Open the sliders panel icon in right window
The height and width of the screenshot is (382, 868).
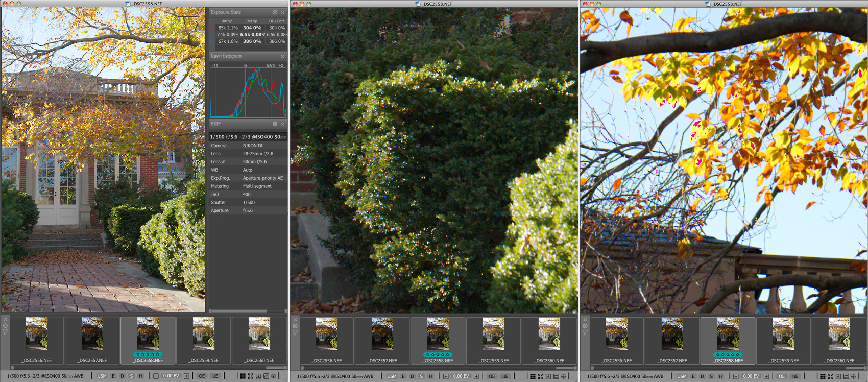coord(846,376)
